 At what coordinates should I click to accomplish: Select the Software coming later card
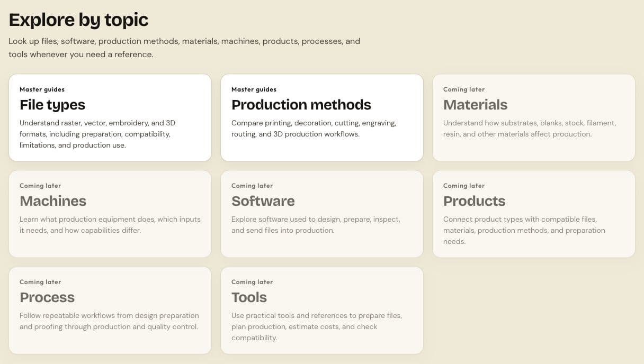tap(322, 214)
